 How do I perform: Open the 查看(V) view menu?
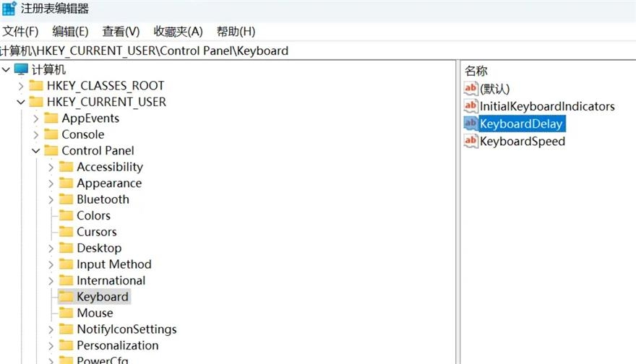(121, 32)
